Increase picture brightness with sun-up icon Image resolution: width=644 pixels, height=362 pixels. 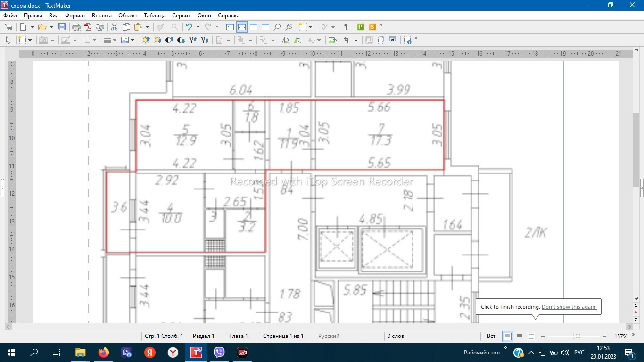click(x=146, y=40)
